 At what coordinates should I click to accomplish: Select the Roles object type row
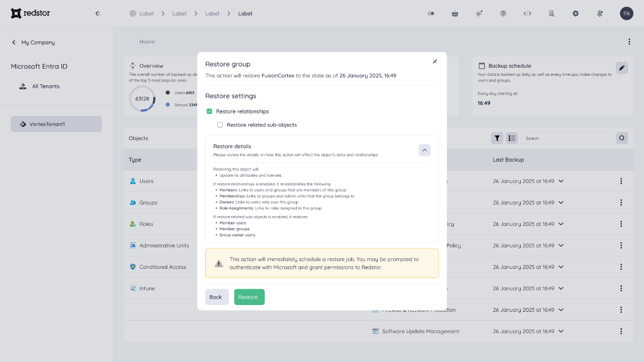pyautogui.click(x=142, y=224)
